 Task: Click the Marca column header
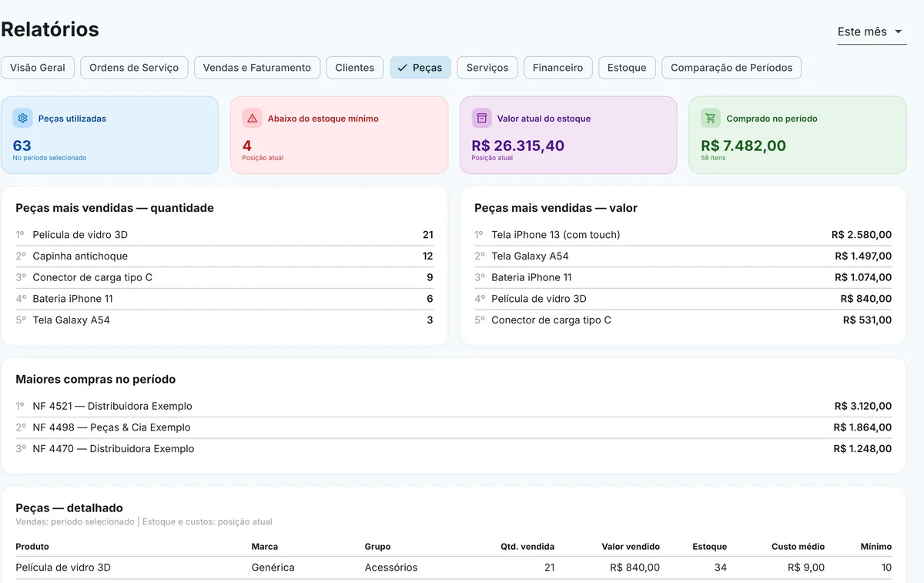coord(265,547)
